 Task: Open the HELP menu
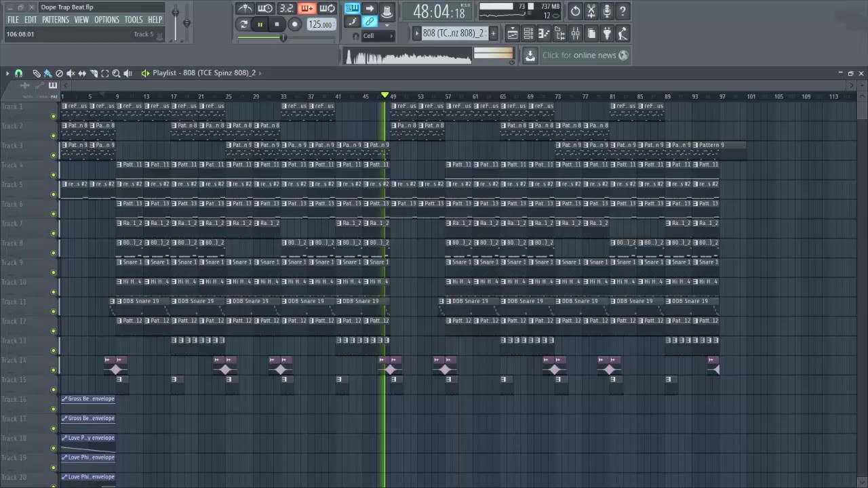coord(155,20)
